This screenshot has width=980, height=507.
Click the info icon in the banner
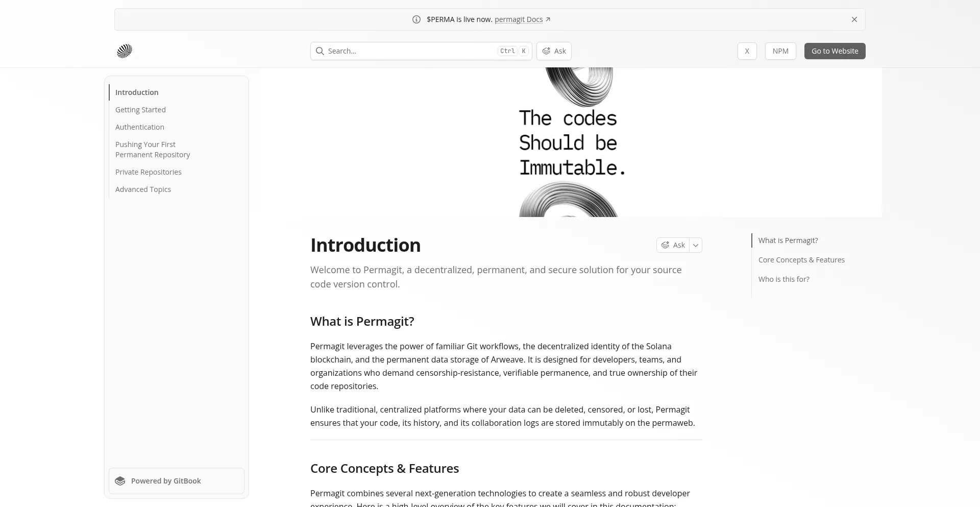coord(416,19)
